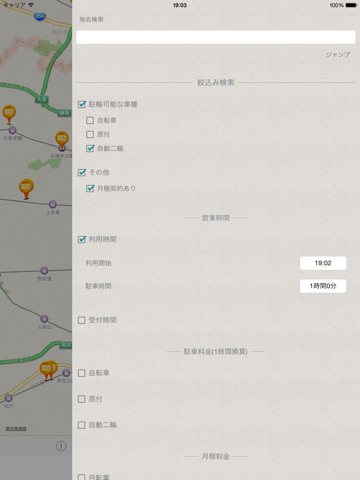Screen dimensions: 360x480
Task: Tap the 上井草 station icon on map
Action: click(x=53, y=204)
